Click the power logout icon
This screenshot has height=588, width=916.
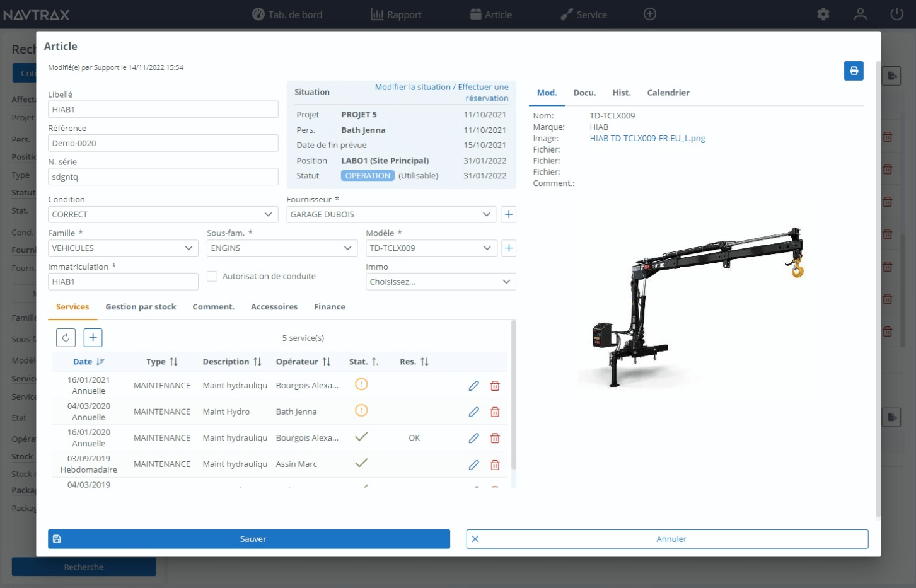[x=896, y=14]
